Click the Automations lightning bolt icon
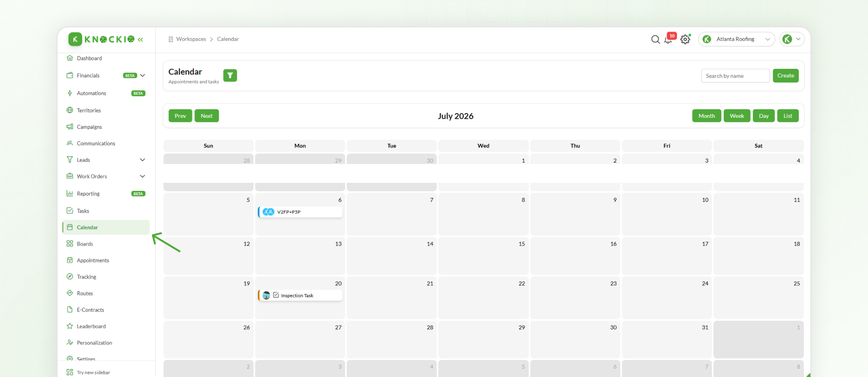 pyautogui.click(x=70, y=93)
